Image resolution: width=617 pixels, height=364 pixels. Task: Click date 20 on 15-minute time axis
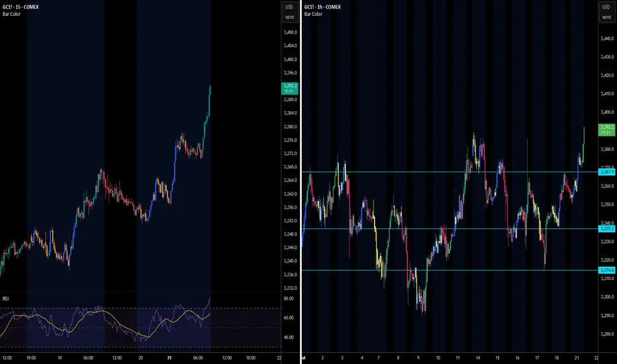tap(141, 357)
